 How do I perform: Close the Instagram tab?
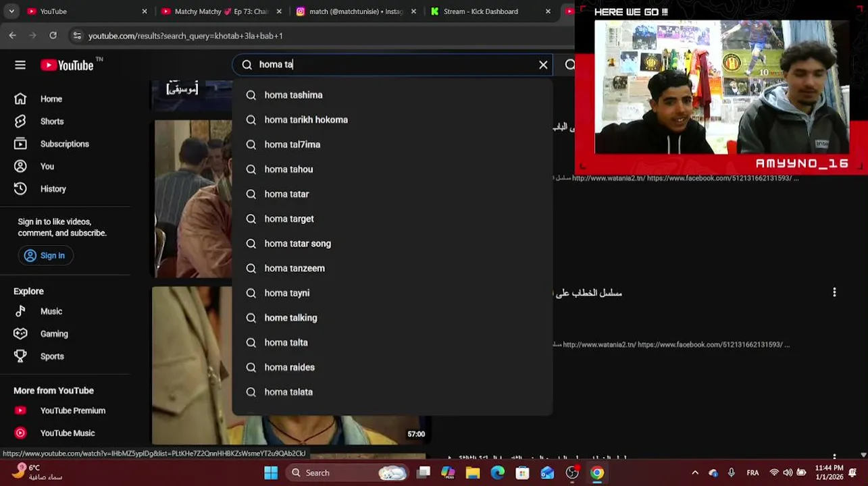pyautogui.click(x=413, y=11)
